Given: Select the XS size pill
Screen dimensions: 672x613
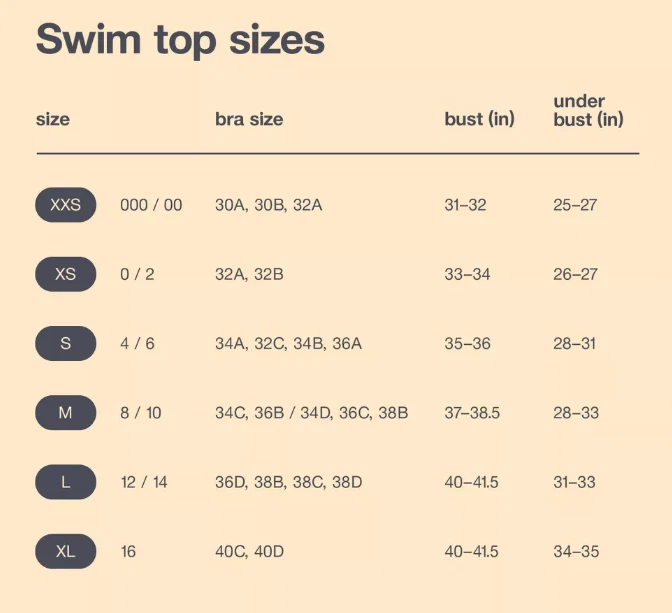Looking at the screenshot, I should point(66,274).
